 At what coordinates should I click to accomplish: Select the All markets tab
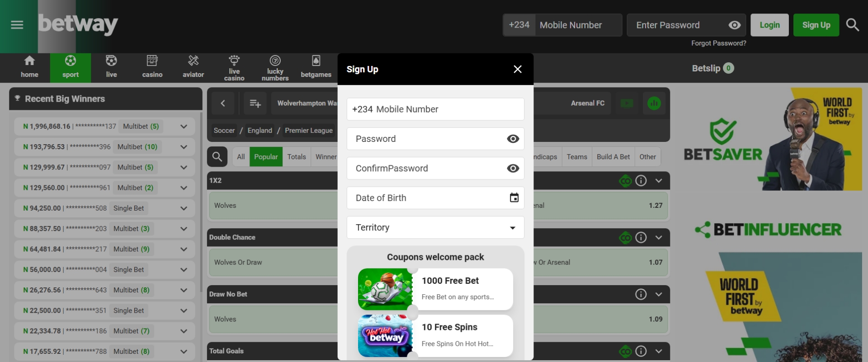(241, 157)
